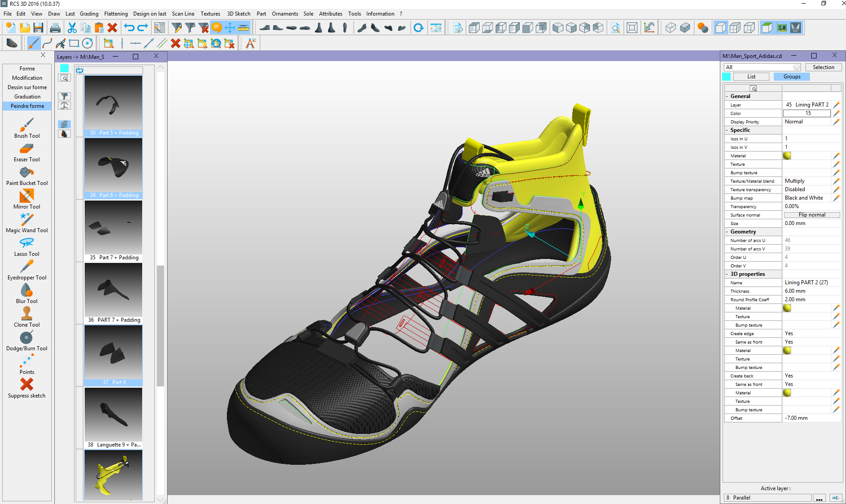Click the Flip normal button
This screenshot has width=846, height=504.
812,215
